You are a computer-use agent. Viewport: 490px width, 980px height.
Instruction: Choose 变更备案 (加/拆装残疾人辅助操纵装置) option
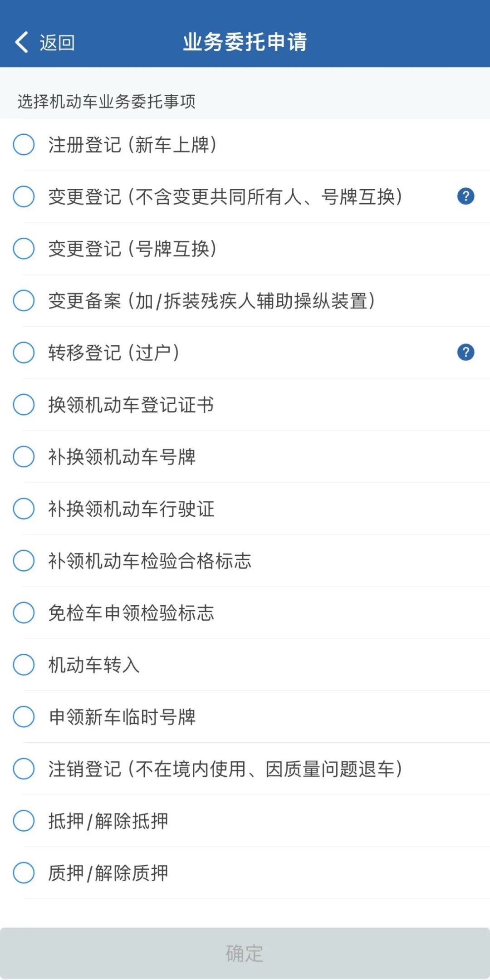[24, 300]
